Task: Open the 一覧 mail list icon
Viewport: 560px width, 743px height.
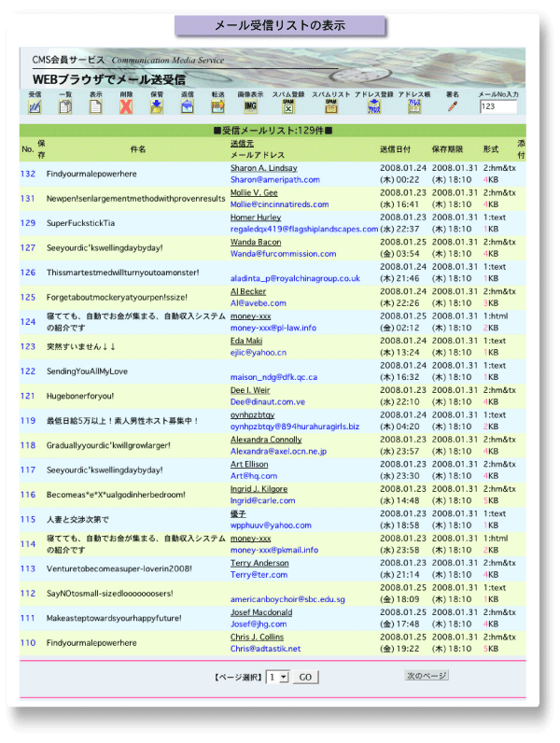Action: (65, 106)
